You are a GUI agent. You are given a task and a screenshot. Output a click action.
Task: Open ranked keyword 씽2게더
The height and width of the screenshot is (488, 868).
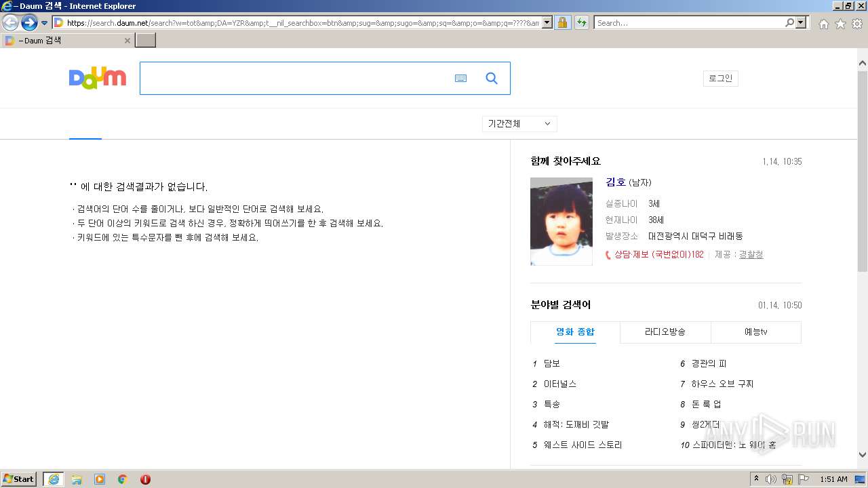pos(705,425)
